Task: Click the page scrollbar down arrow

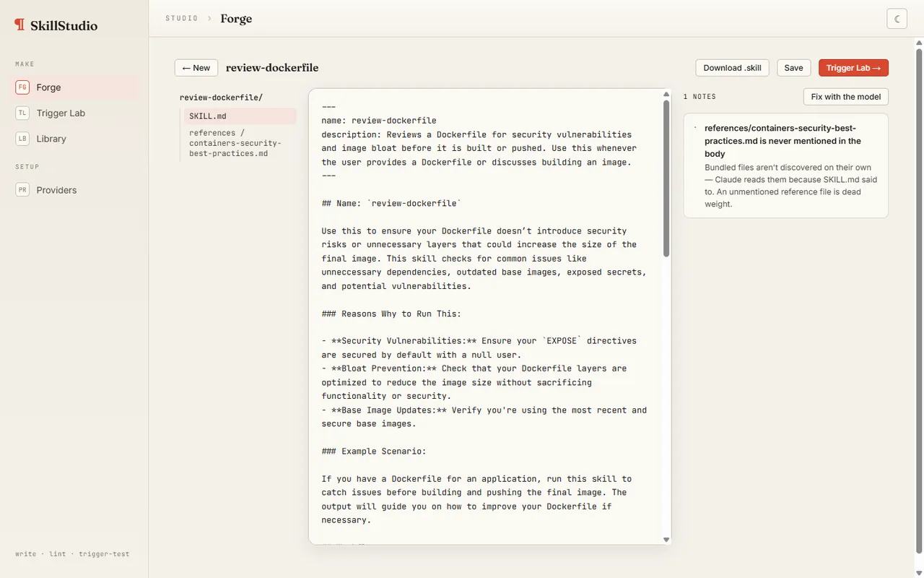Action: click(x=919, y=573)
